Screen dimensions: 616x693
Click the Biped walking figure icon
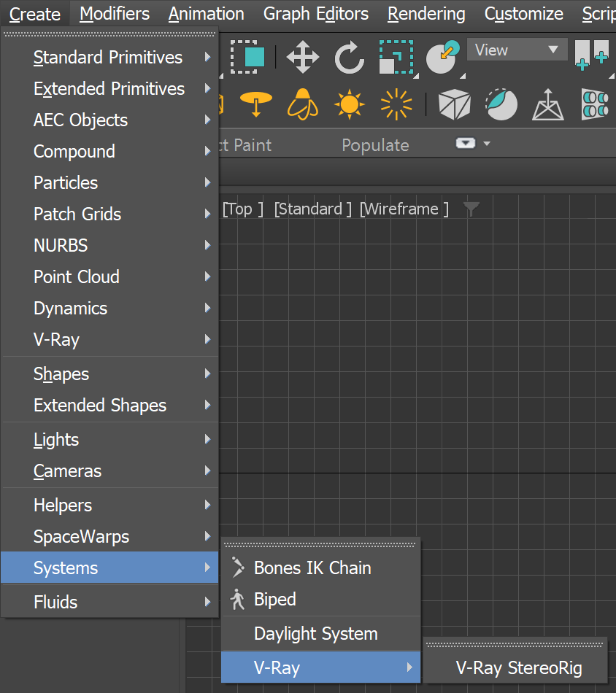[237, 600]
